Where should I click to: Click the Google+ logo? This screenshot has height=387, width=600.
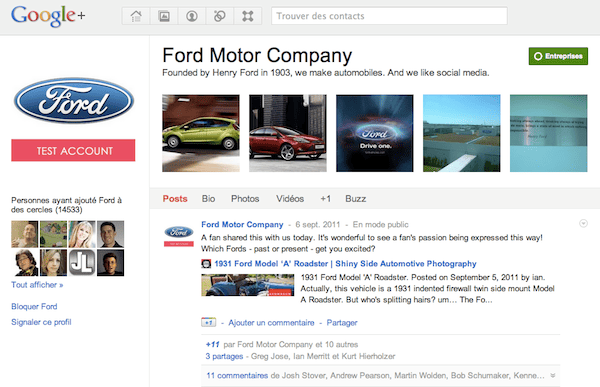tap(48, 16)
